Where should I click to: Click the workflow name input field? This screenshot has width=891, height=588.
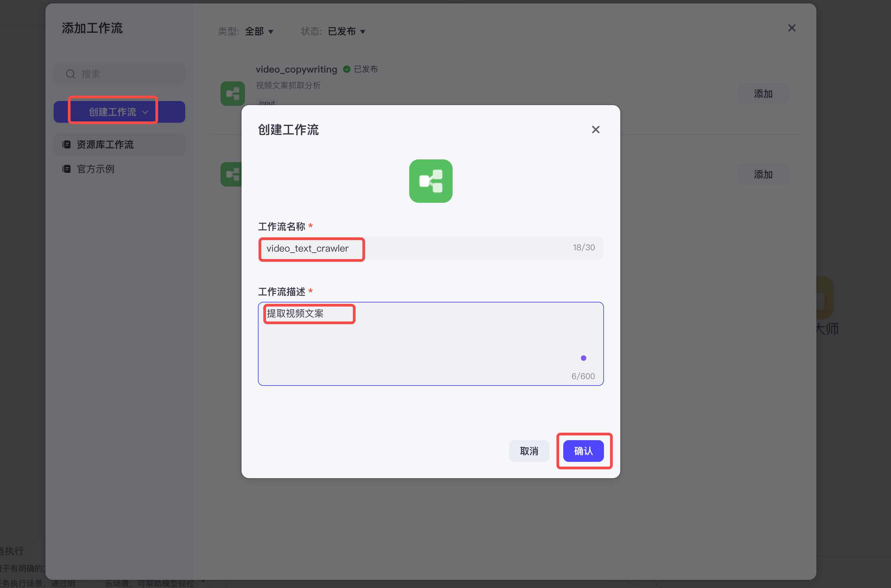(x=431, y=248)
